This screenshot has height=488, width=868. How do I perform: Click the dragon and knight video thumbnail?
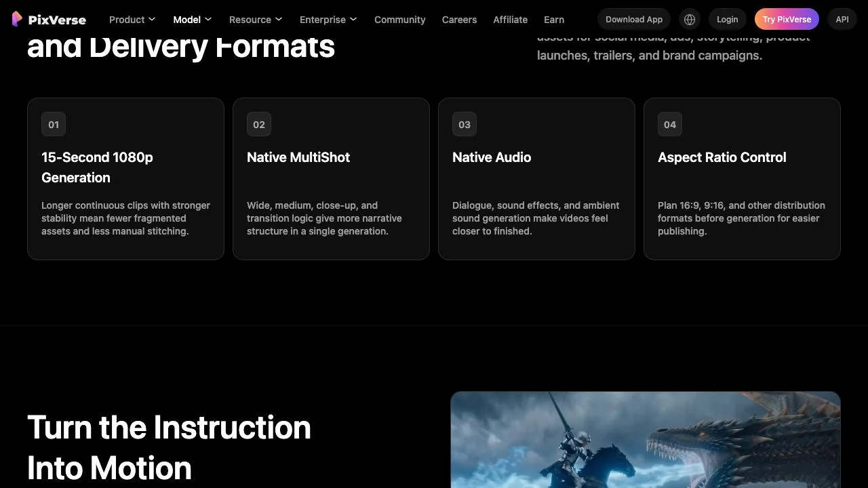(x=646, y=439)
